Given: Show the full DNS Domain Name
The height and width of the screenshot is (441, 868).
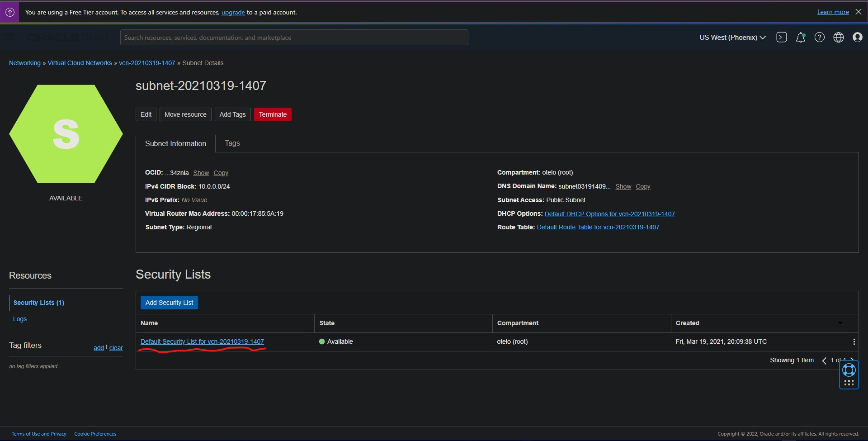Looking at the screenshot, I should point(623,186).
